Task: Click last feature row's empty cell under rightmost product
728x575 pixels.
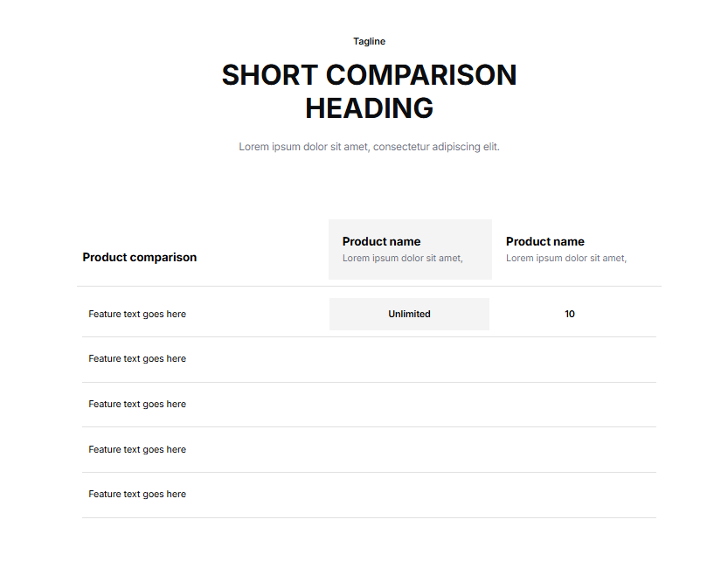Action: tap(570, 495)
